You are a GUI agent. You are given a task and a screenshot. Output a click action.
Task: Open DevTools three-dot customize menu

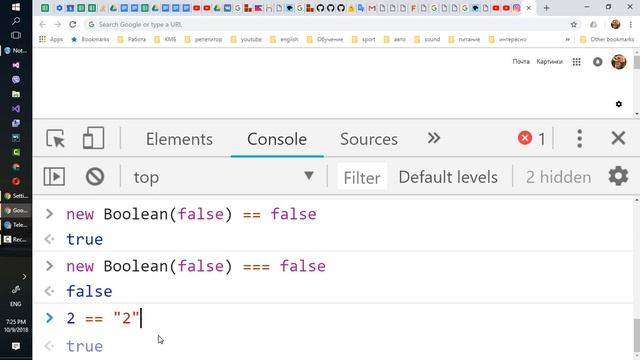(x=579, y=138)
